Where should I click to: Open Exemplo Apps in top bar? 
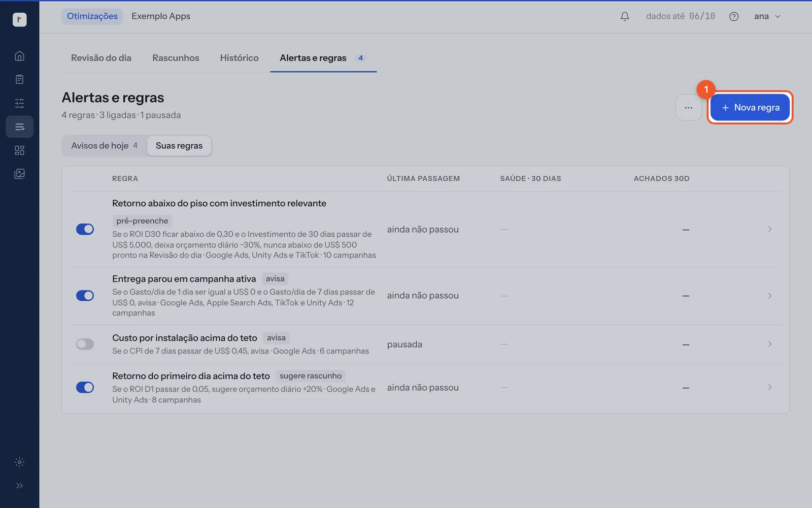[x=161, y=16]
